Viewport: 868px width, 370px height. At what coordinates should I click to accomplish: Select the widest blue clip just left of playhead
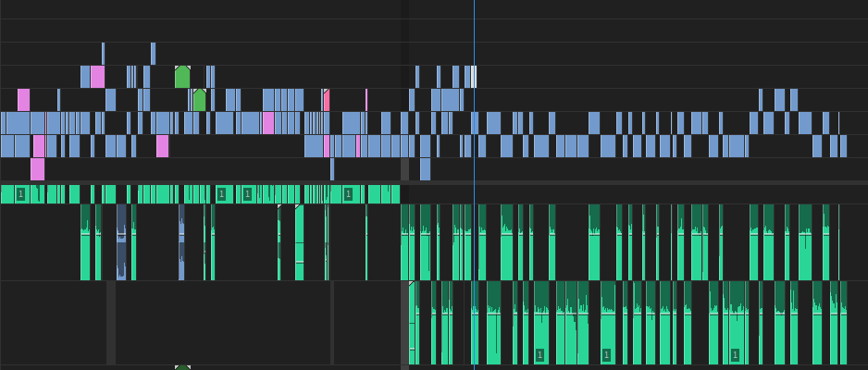449,100
